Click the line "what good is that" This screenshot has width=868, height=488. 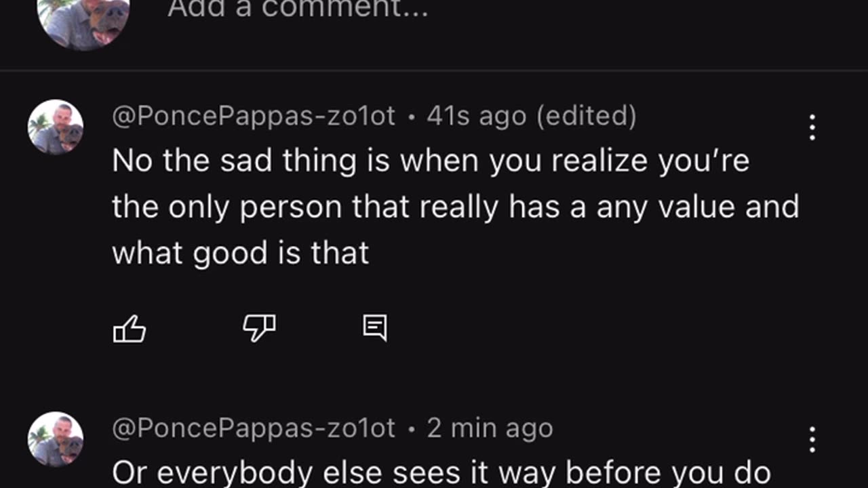pyautogui.click(x=240, y=253)
